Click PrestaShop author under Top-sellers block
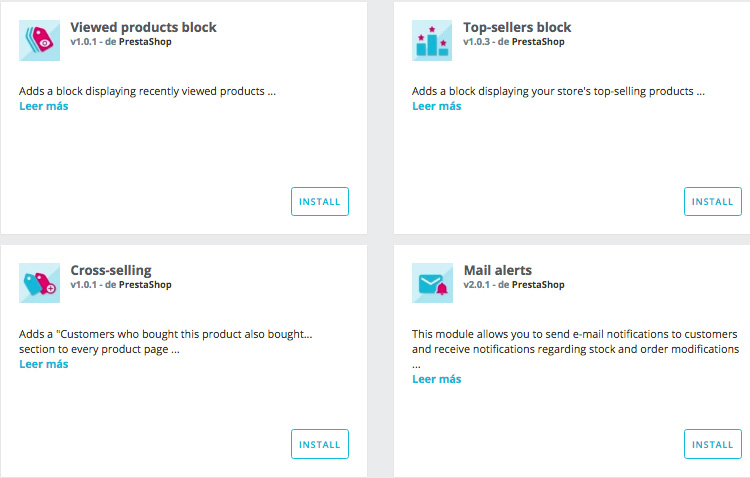 pos(538,42)
